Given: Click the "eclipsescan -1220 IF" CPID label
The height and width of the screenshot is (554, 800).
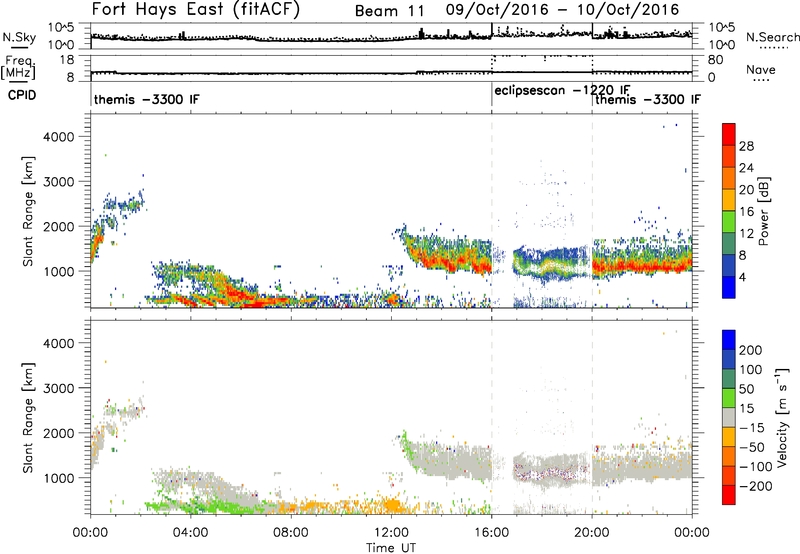Looking at the screenshot, I should [562, 90].
